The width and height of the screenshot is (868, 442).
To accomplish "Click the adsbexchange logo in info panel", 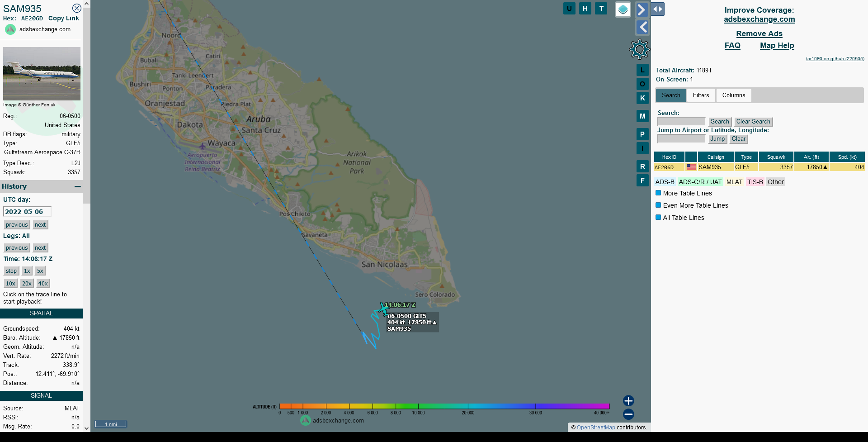I will tap(10, 29).
